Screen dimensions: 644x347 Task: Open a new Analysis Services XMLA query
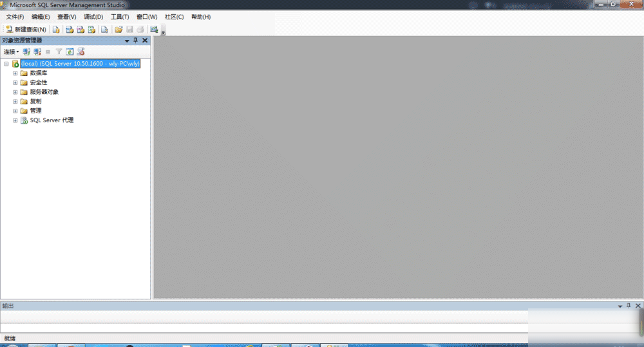click(x=91, y=30)
